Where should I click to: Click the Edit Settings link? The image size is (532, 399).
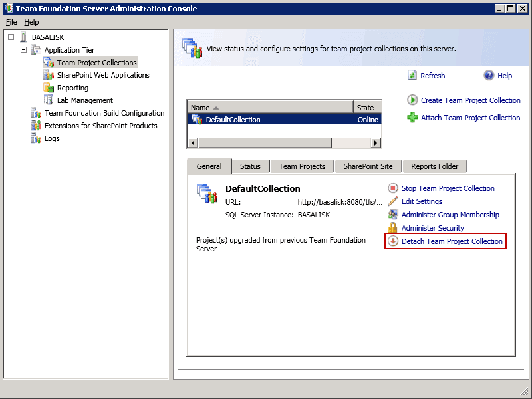tap(422, 201)
